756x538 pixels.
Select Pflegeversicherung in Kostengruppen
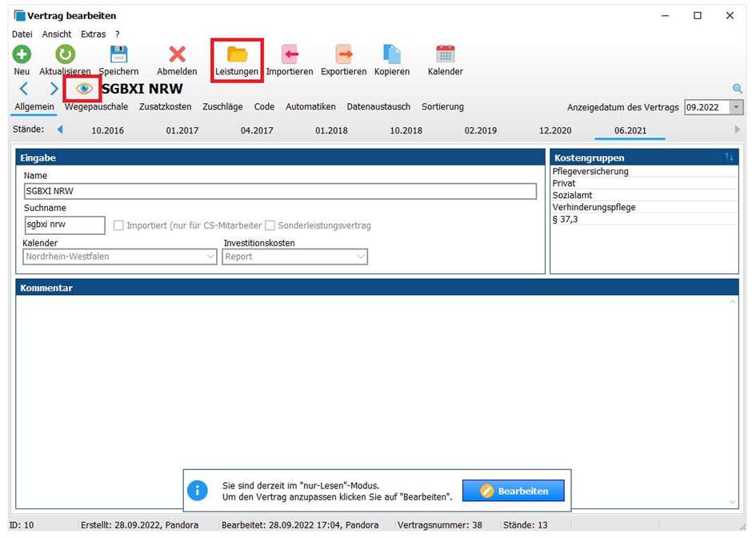coord(644,171)
